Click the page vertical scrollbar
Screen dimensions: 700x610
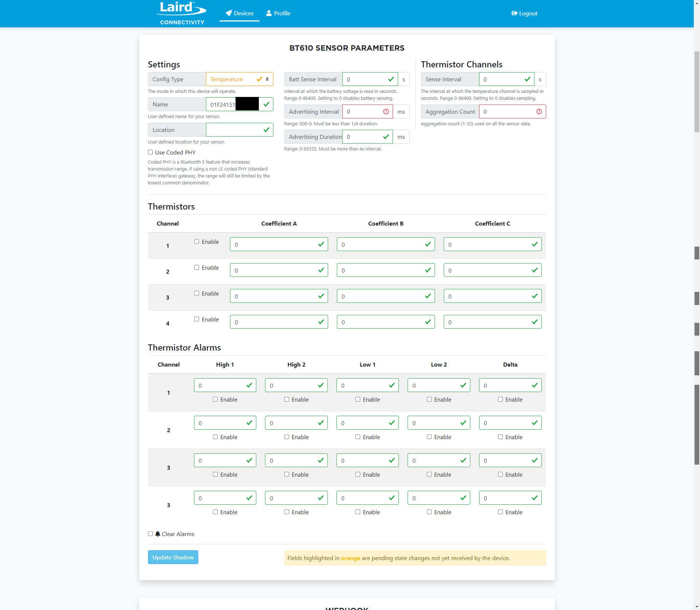pyautogui.click(x=697, y=91)
